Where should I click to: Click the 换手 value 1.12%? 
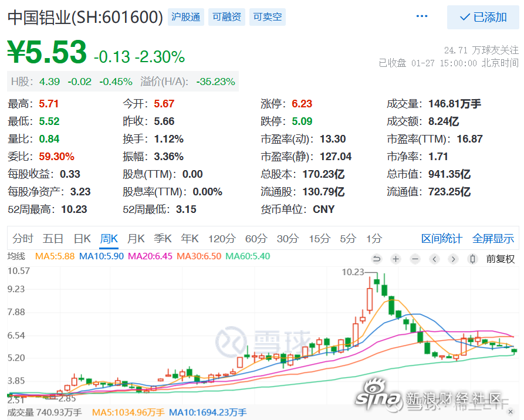169,139
